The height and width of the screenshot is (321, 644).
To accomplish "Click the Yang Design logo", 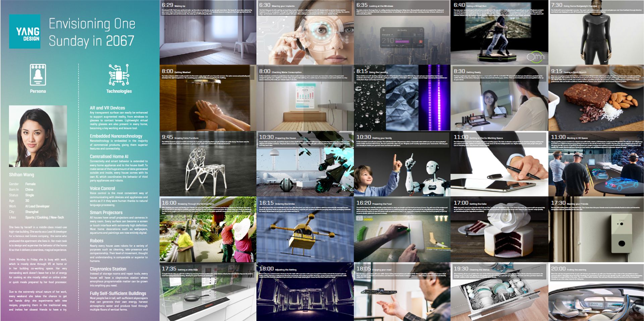I will click(25, 32).
